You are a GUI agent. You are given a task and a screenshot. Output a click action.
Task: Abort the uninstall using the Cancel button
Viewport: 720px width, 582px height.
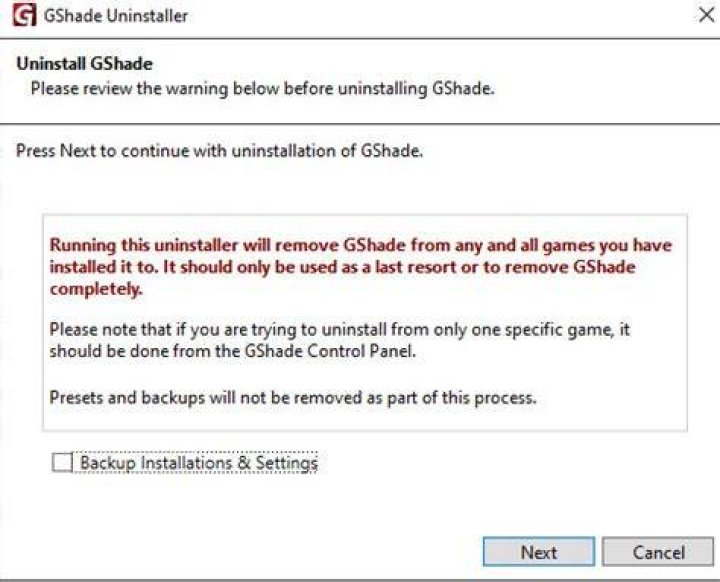(658, 552)
